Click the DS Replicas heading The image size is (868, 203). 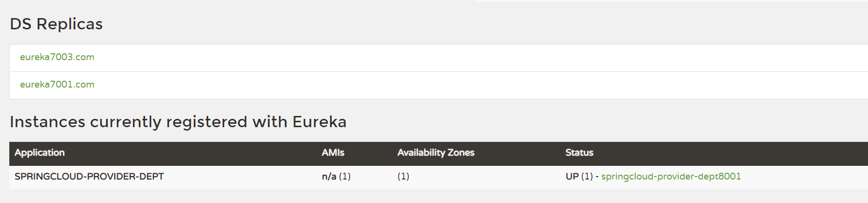[x=56, y=24]
